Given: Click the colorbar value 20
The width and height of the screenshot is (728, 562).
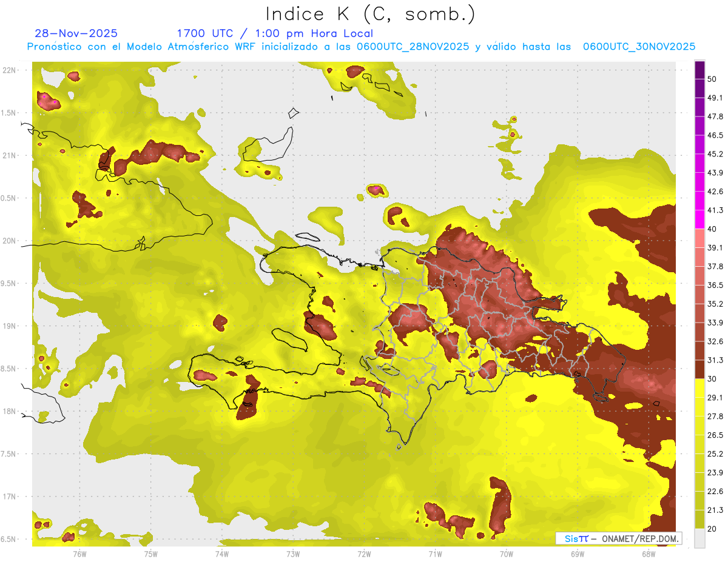Looking at the screenshot, I should (713, 529).
